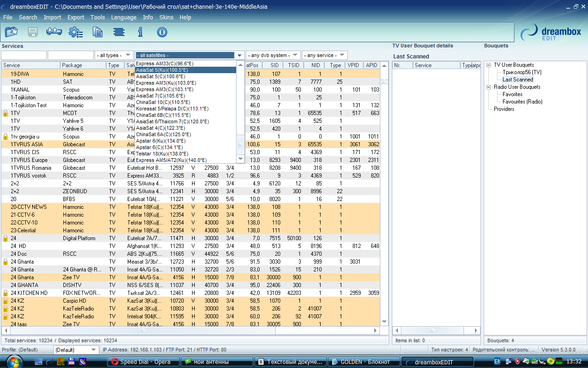Select the Триколор56 (TV) bouquet
The width and height of the screenshot is (588, 368).
coord(522,72)
